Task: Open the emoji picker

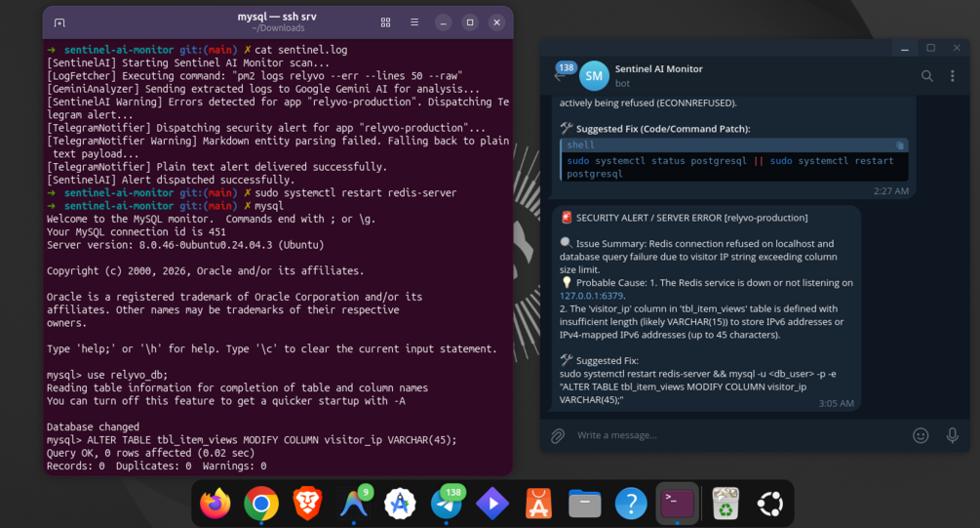Action: [x=921, y=435]
